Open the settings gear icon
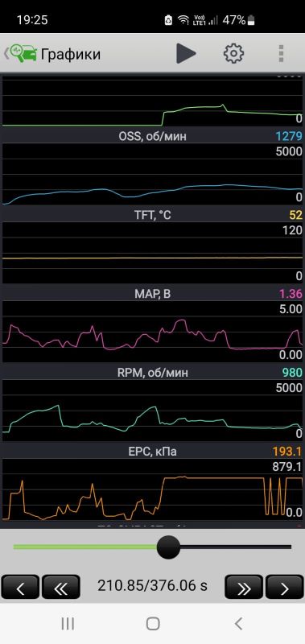305x644 pixels. pyautogui.click(x=233, y=53)
